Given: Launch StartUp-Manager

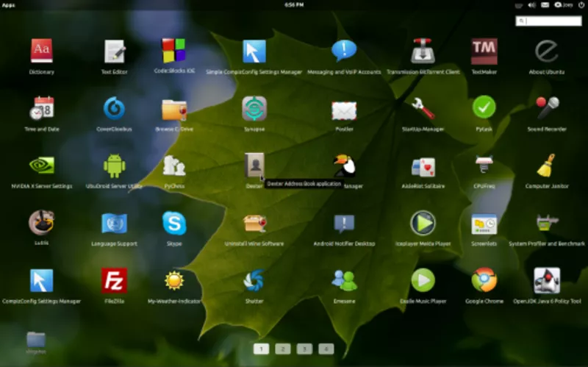Looking at the screenshot, I should point(423,108).
